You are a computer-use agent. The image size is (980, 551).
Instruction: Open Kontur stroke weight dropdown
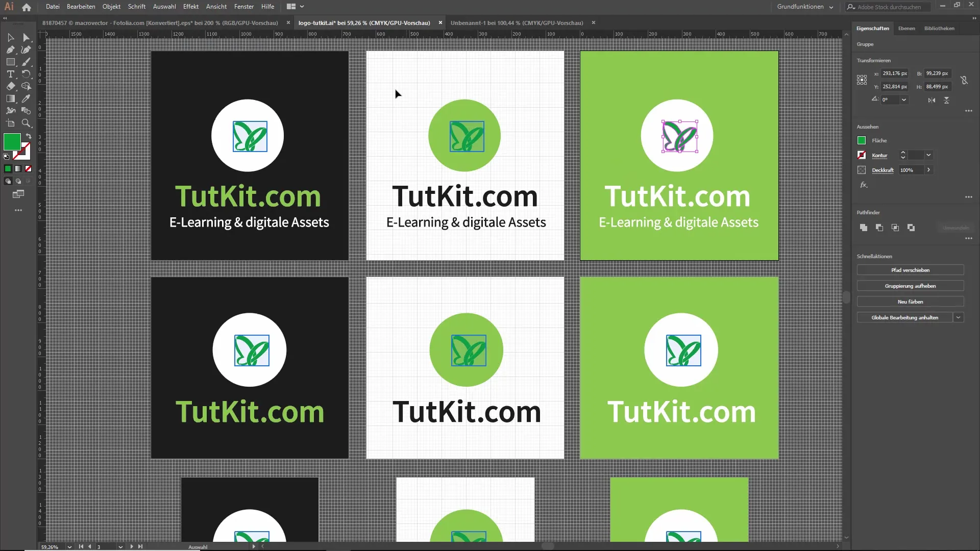(x=928, y=155)
